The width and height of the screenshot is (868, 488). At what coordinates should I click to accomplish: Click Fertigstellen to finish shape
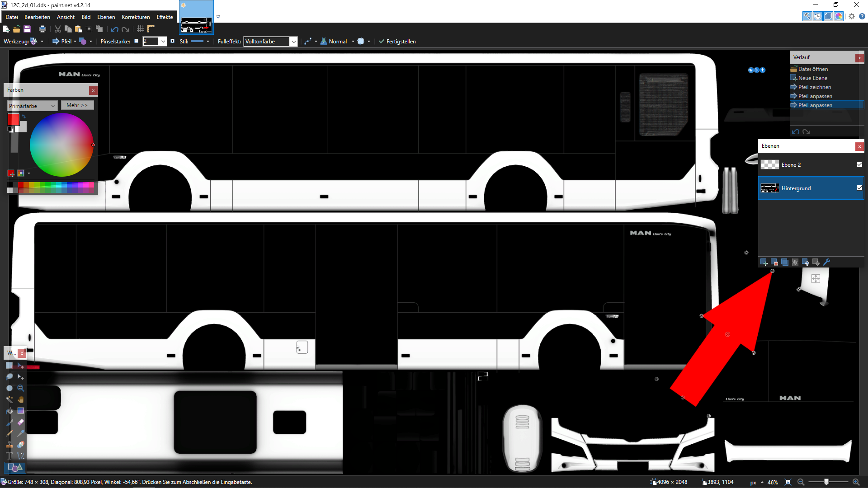tap(397, 42)
